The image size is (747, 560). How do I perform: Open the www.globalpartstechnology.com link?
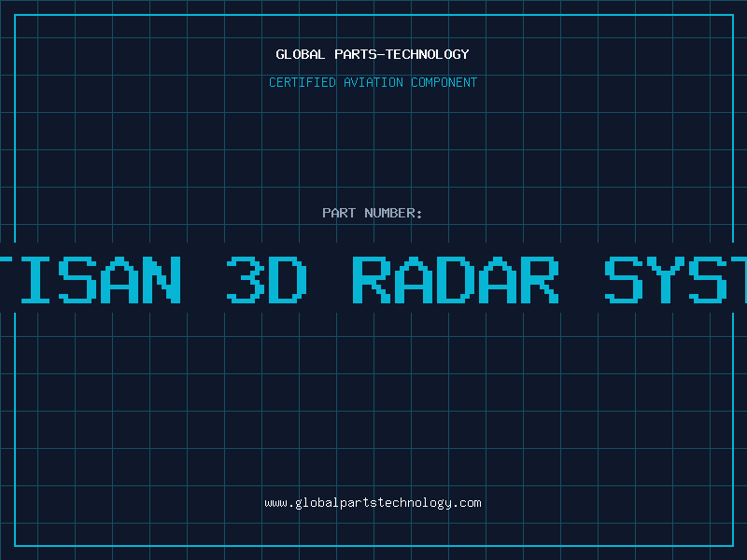(373, 503)
